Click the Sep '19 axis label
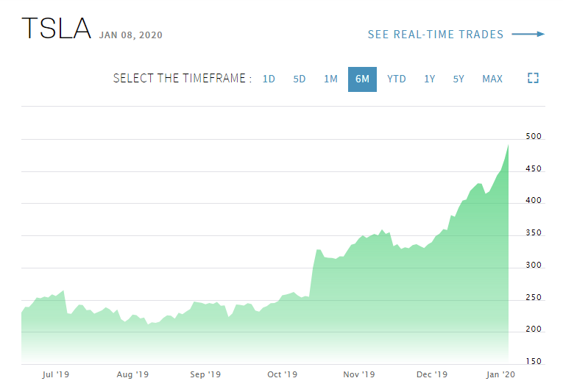563x392 pixels. (x=205, y=374)
